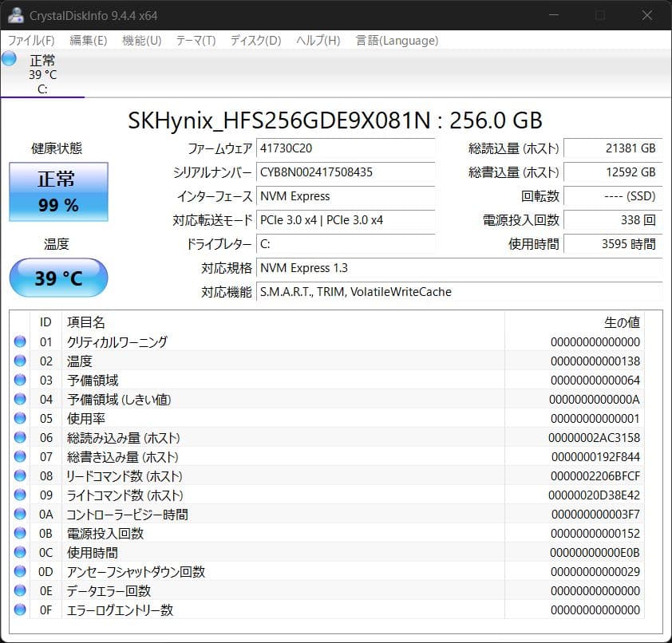Screen dimensions: 672x643
Task: Click the indicator next to アンセーフシャットダウン回数
Action: (20, 571)
